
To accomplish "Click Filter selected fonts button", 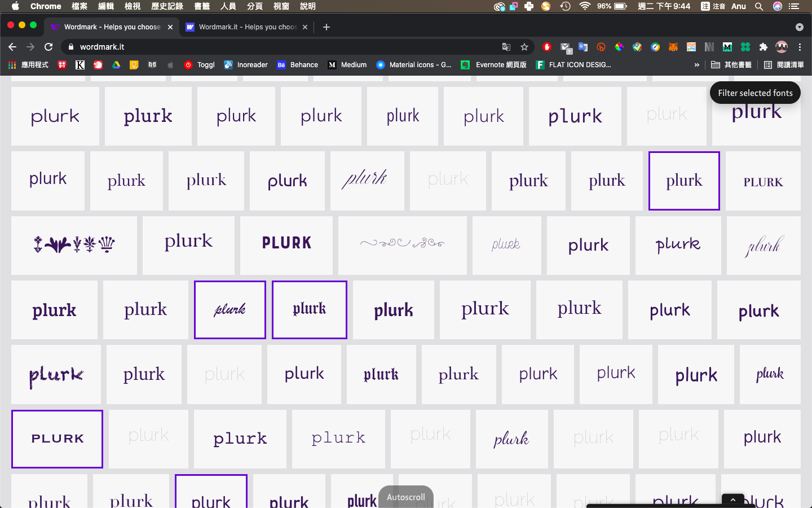I will [755, 93].
